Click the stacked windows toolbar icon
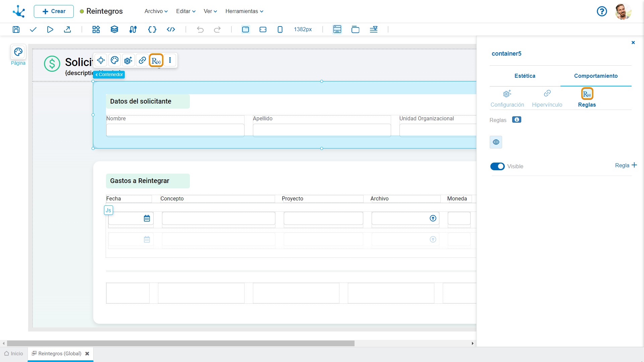Image resolution: width=644 pixels, height=362 pixels. (355, 29)
